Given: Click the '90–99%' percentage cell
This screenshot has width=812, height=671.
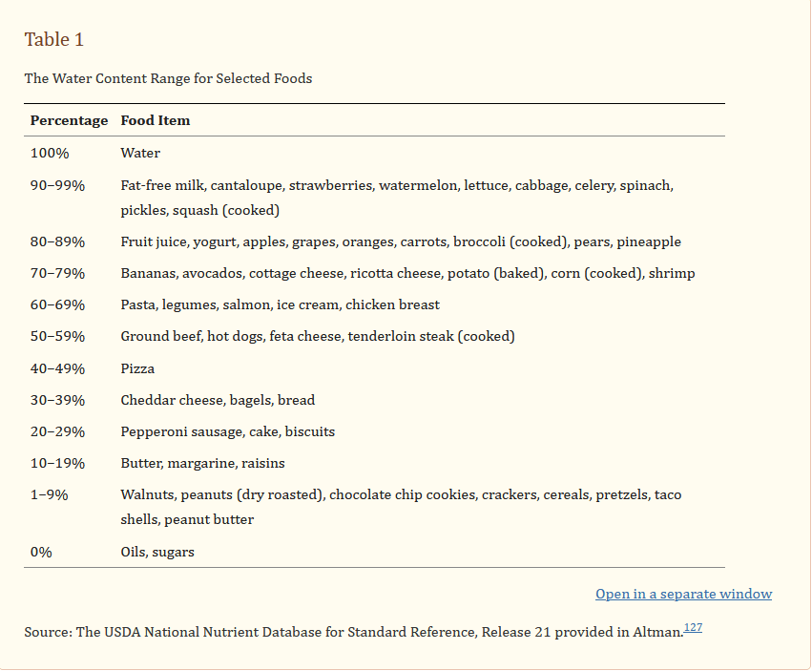Looking at the screenshot, I should tap(57, 185).
